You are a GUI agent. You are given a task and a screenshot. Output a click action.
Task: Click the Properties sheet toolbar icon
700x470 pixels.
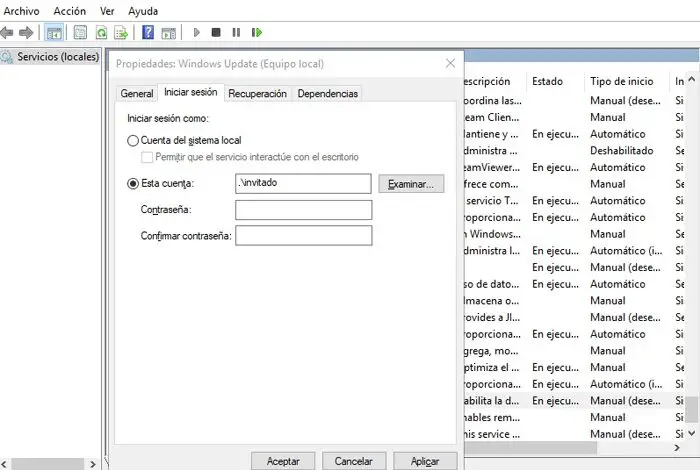(x=80, y=33)
